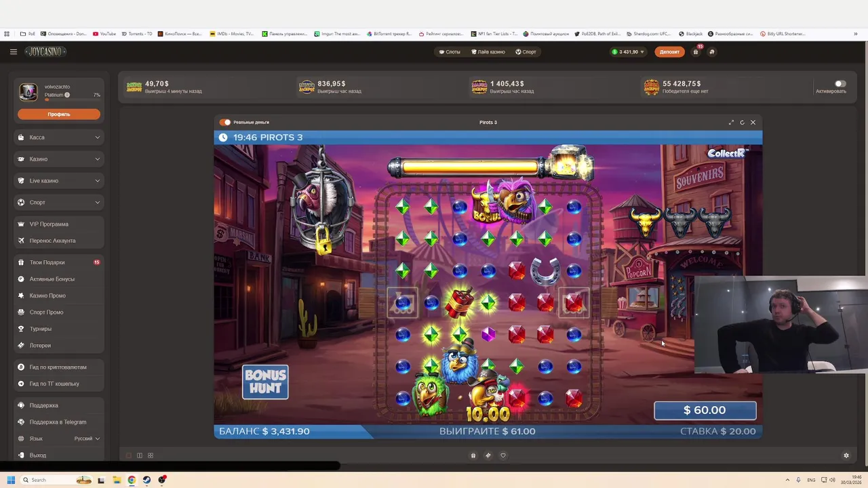Open the Лайв казино header tab
Screen dimensions: 868x488
[488, 52]
